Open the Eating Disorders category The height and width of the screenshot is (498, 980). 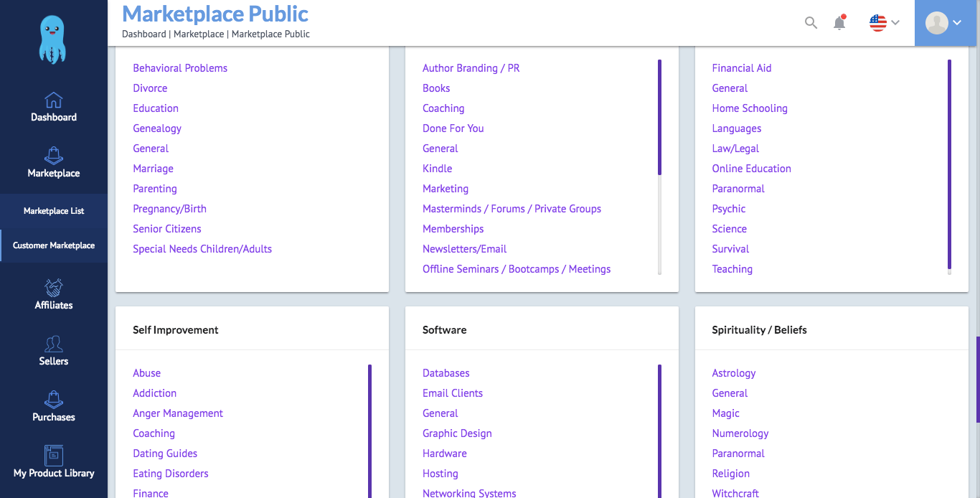point(171,474)
